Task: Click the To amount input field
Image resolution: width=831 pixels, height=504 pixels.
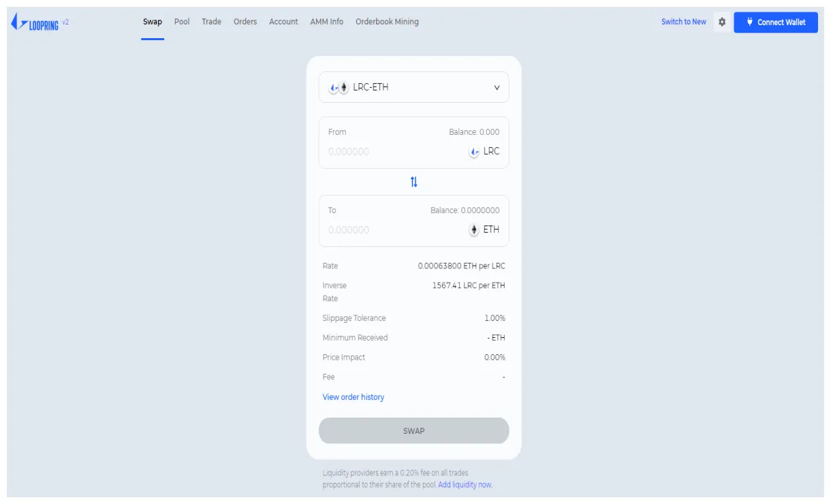Action: click(388, 230)
